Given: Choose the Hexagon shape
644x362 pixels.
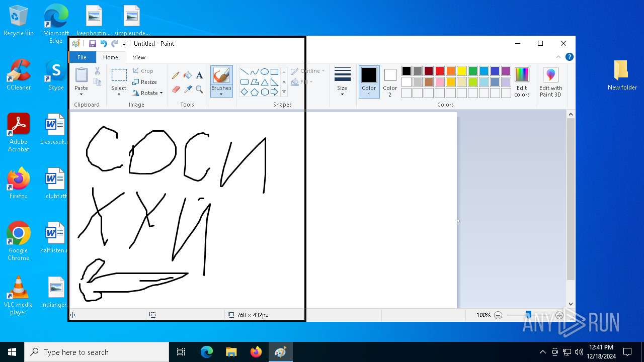Looking at the screenshot, I should 264,92.
